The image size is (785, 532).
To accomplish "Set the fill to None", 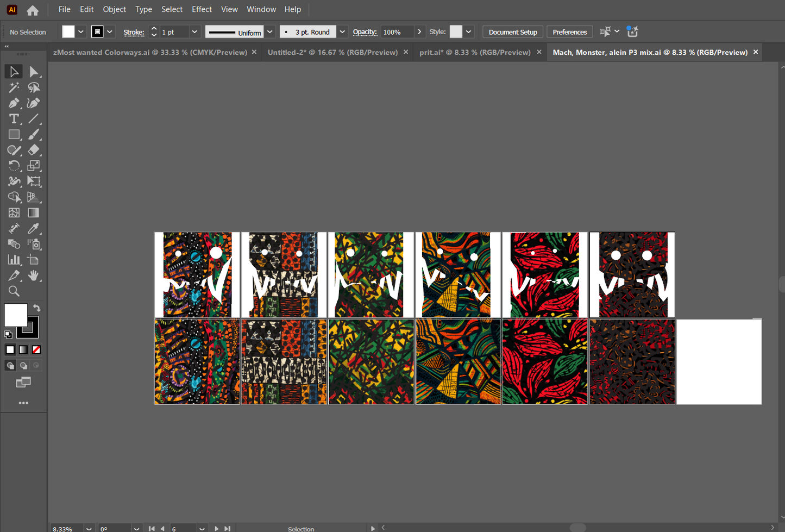I will click(x=36, y=350).
